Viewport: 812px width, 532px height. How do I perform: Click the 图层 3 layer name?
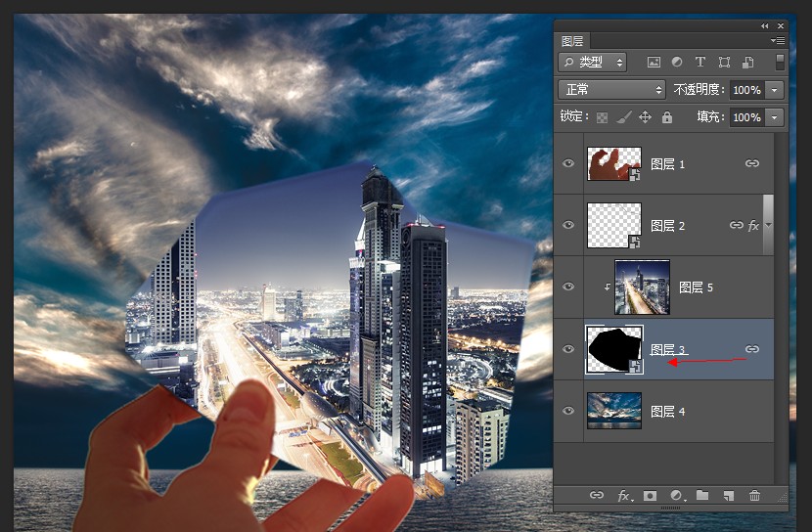(x=667, y=350)
